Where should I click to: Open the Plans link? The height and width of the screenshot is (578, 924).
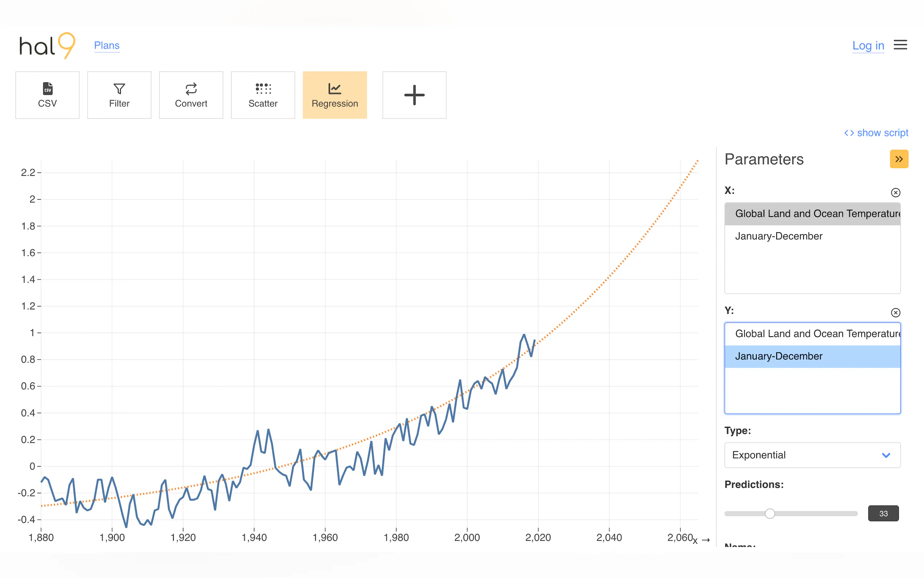pyautogui.click(x=107, y=45)
